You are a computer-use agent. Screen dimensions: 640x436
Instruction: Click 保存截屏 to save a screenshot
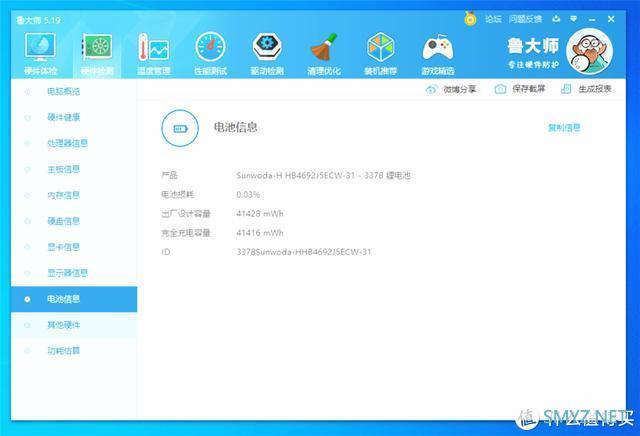pyautogui.click(x=520, y=89)
